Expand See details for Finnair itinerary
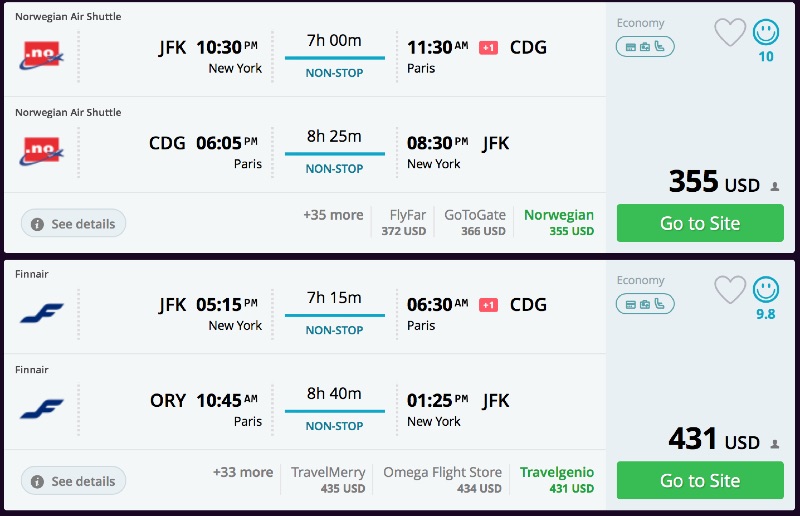Image resolution: width=800 pixels, height=516 pixels. pos(74,481)
